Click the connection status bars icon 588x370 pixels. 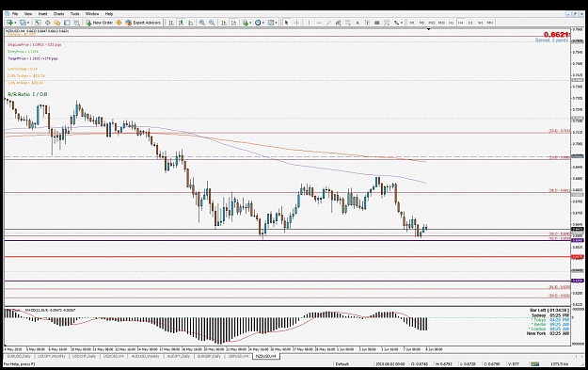[x=534, y=363]
